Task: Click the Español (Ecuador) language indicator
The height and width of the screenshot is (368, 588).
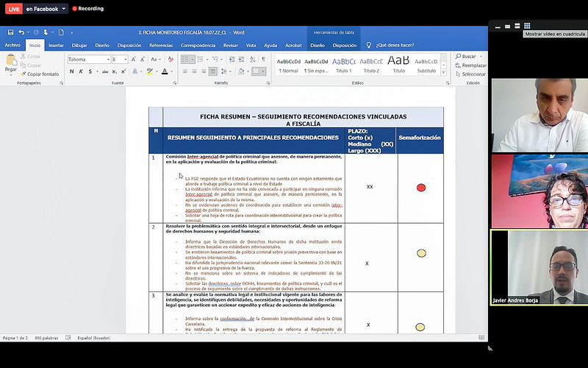Action: pyautogui.click(x=94, y=338)
